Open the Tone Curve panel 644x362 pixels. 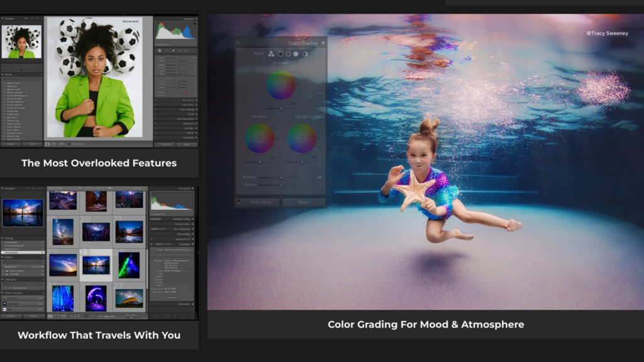pos(188,99)
